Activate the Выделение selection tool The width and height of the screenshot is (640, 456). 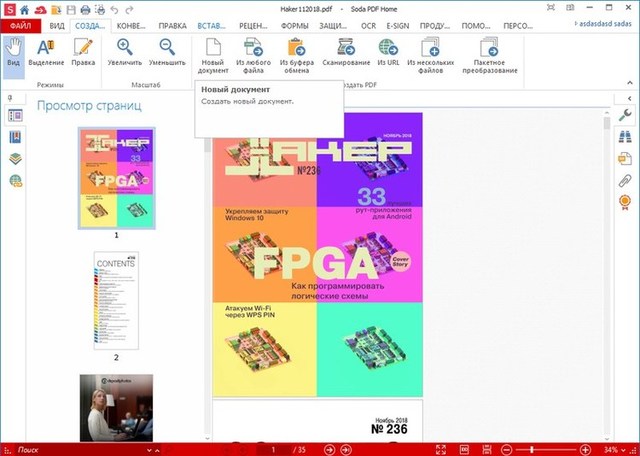coord(50,54)
